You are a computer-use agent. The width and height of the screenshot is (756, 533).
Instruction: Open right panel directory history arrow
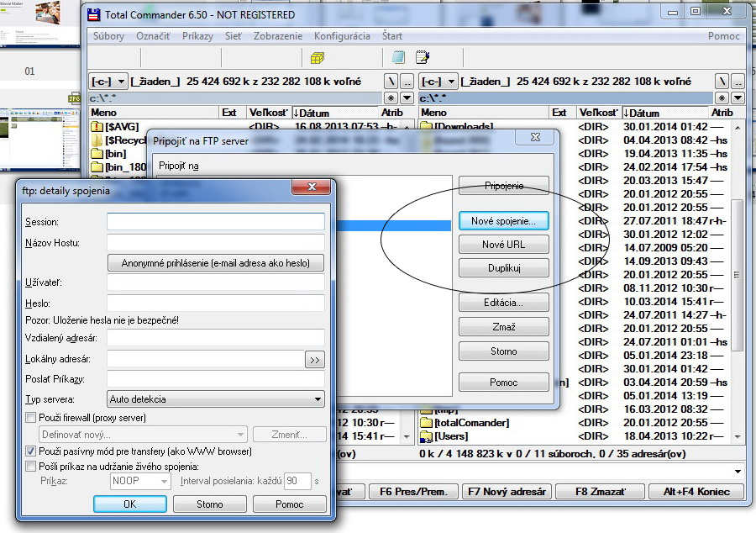[x=738, y=98]
